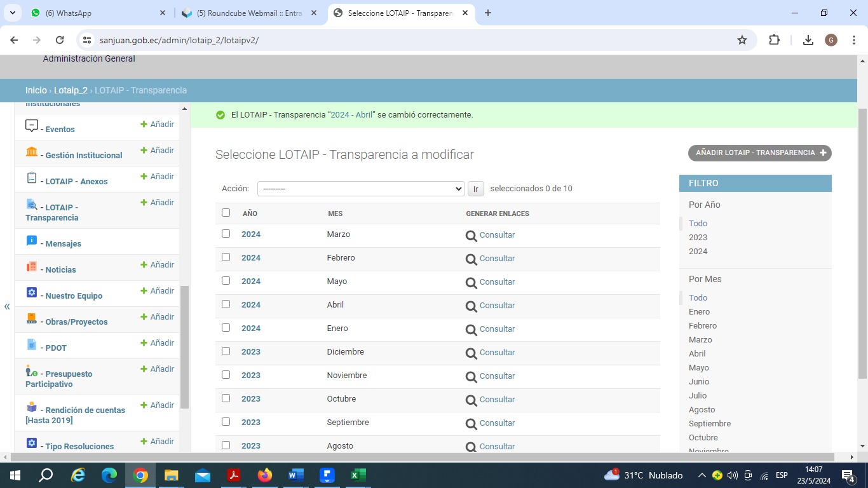The image size is (868, 488).
Task: Click the Añadir LOTAIP - Transparencia button
Action: tap(759, 153)
